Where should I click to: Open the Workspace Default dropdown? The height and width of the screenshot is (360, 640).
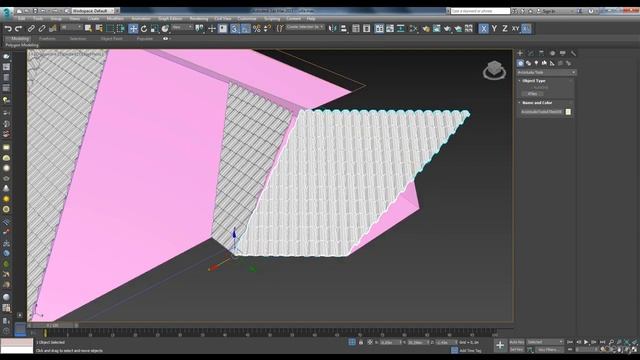(x=94, y=11)
